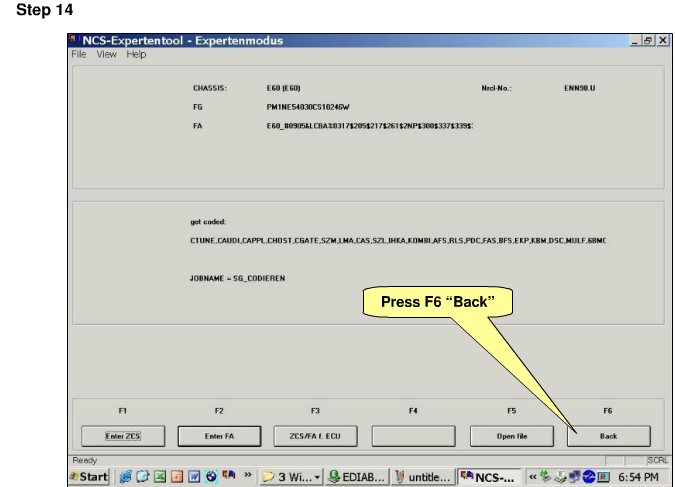Open the Windows Start menu
The height and width of the screenshot is (487, 675).
89,477
